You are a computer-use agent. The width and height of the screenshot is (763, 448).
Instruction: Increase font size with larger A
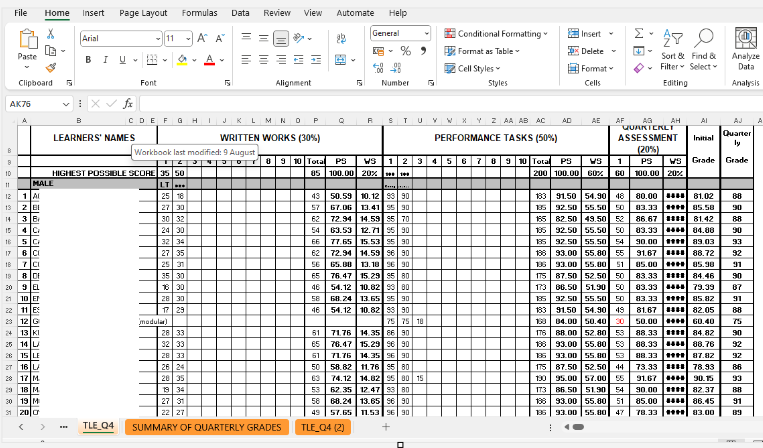click(x=202, y=38)
